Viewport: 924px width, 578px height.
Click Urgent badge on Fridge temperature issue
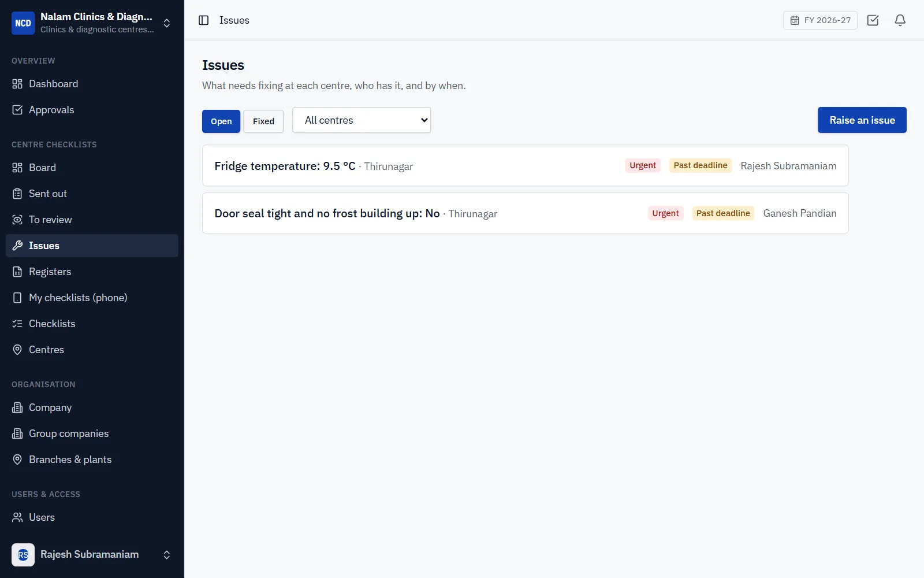(x=643, y=165)
